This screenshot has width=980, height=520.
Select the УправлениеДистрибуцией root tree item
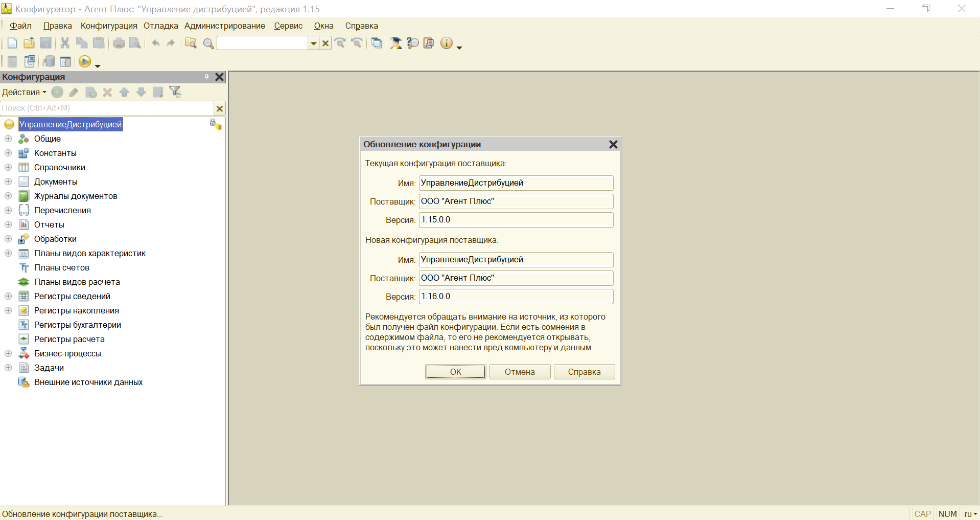tap(71, 124)
